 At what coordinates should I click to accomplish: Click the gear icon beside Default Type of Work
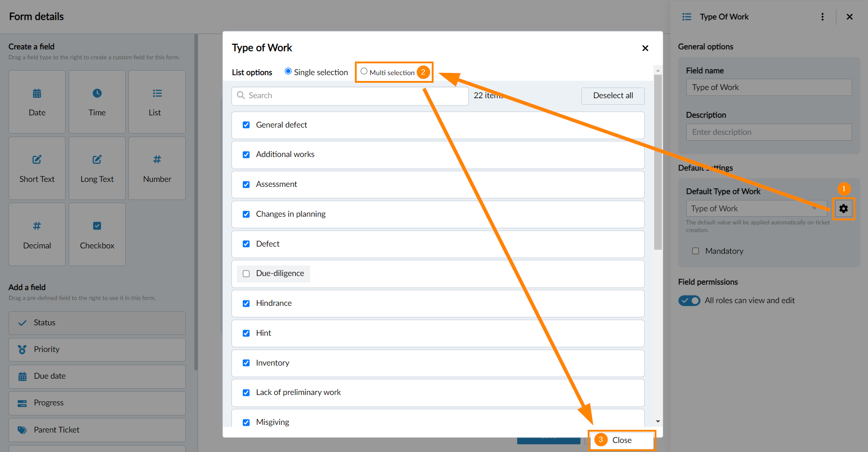point(843,209)
